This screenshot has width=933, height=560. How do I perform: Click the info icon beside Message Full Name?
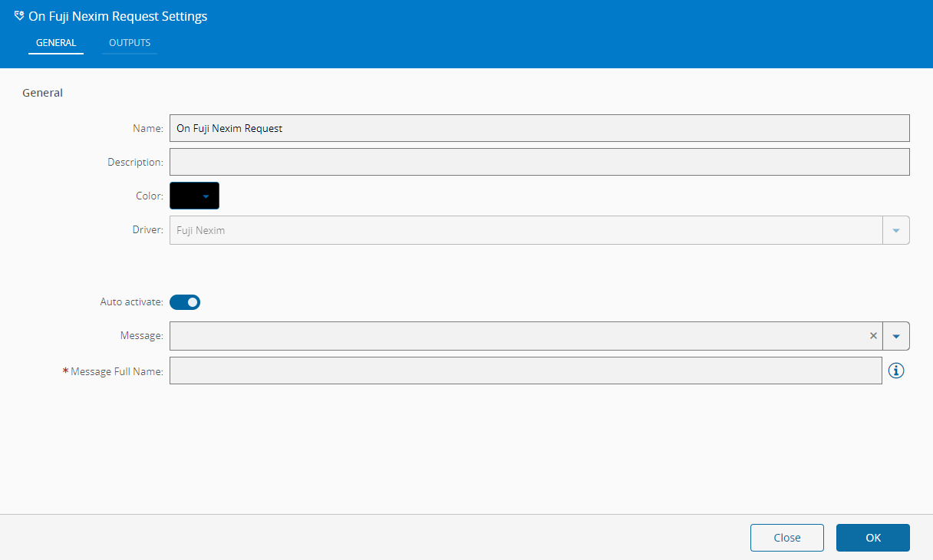pyautogui.click(x=896, y=371)
